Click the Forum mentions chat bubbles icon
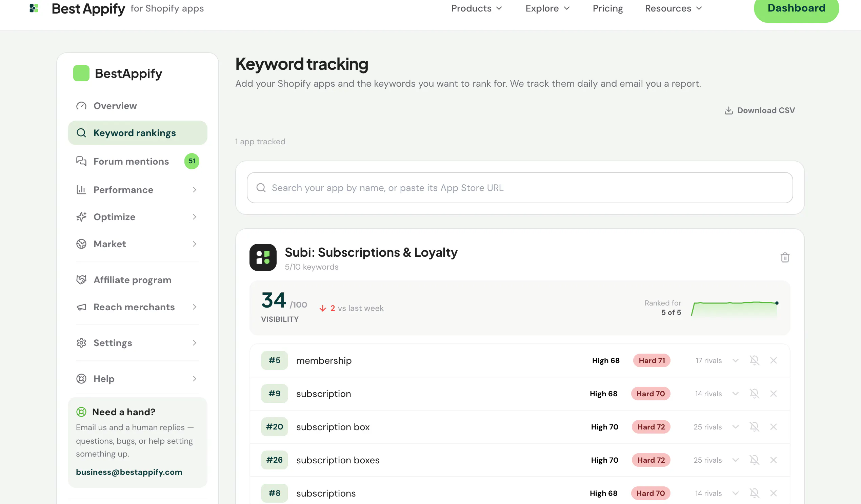 [x=81, y=161]
